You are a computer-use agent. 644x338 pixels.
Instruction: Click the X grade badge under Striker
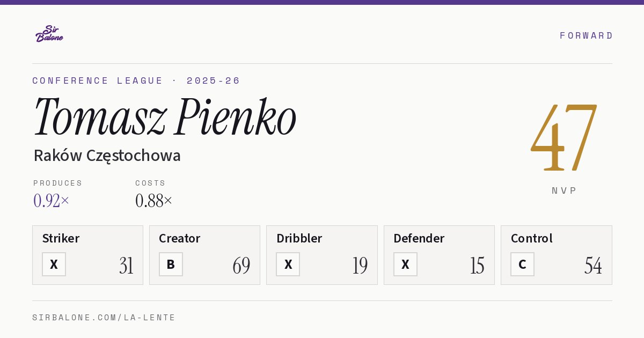[54, 264]
